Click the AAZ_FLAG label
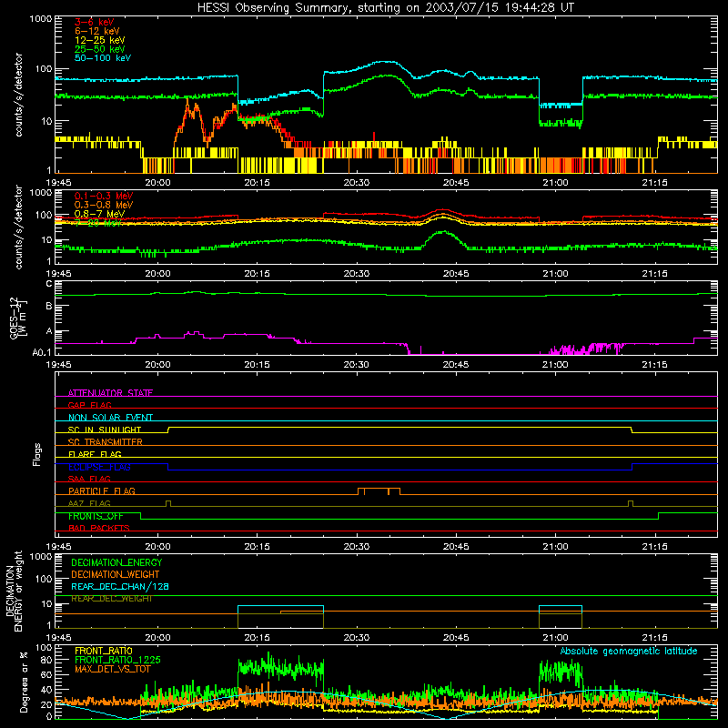 coord(89,503)
